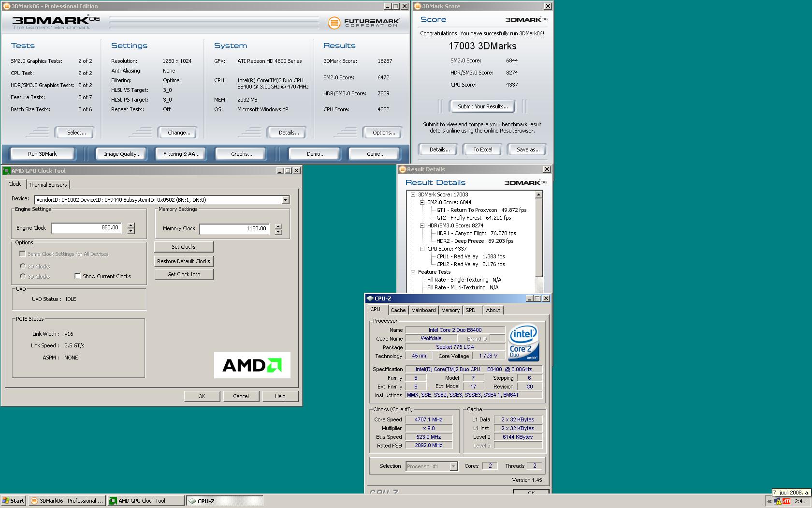Click Save as in Score window
Screen dimensions: 812x508
pyautogui.click(x=528, y=149)
